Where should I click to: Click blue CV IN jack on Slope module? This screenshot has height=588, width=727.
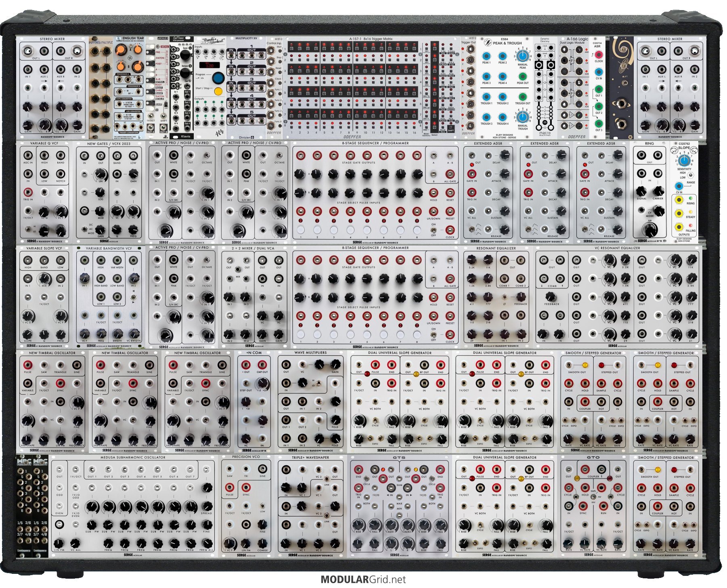679,186
